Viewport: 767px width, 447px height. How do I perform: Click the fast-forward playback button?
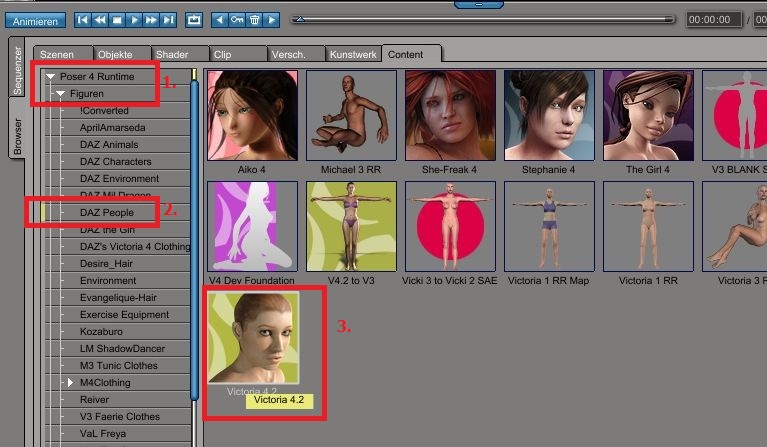[x=151, y=20]
